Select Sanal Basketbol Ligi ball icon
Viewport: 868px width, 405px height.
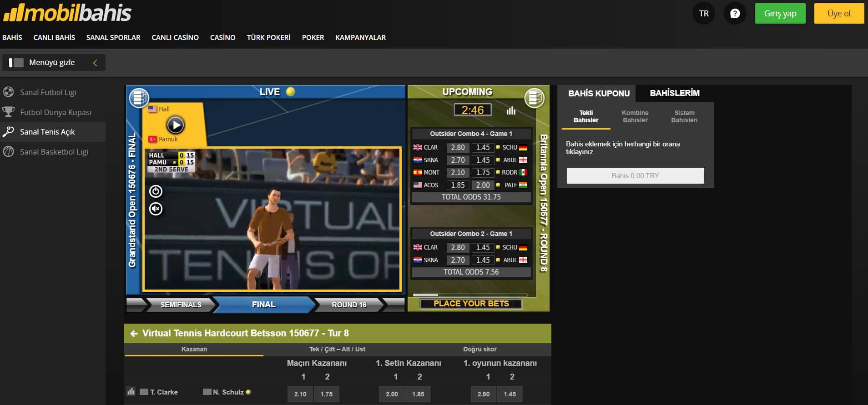click(x=8, y=152)
